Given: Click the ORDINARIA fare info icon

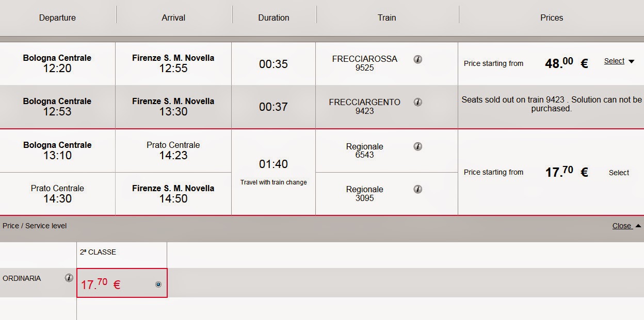Looking at the screenshot, I should click(69, 278).
